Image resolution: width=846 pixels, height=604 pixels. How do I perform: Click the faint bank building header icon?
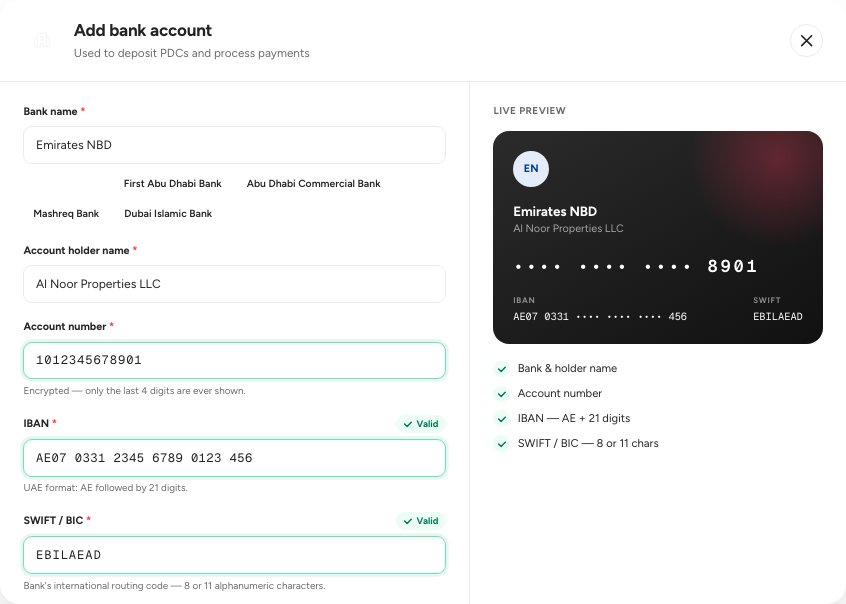pos(42,40)
